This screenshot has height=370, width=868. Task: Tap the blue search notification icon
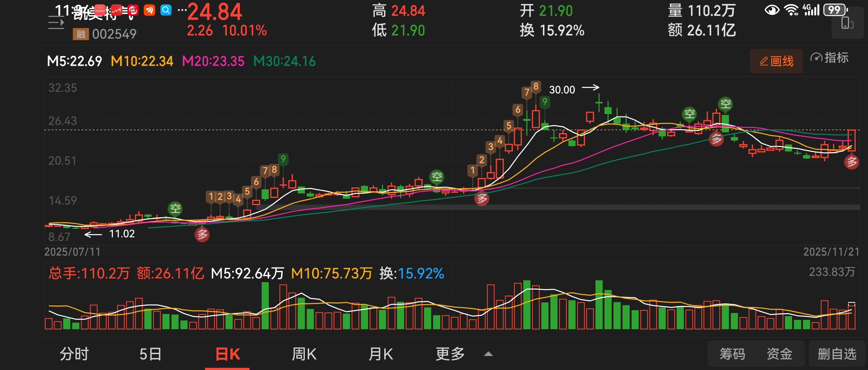point(166,10)
